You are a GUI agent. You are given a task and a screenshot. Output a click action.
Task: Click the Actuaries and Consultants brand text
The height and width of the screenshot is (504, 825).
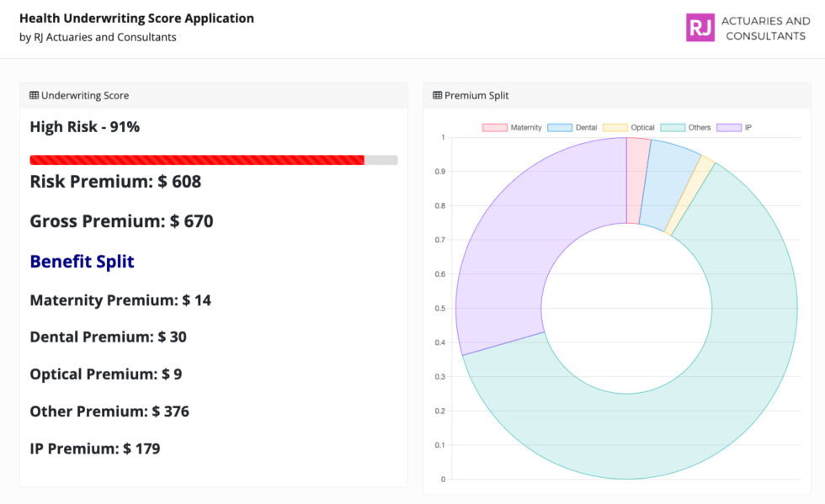765,29
